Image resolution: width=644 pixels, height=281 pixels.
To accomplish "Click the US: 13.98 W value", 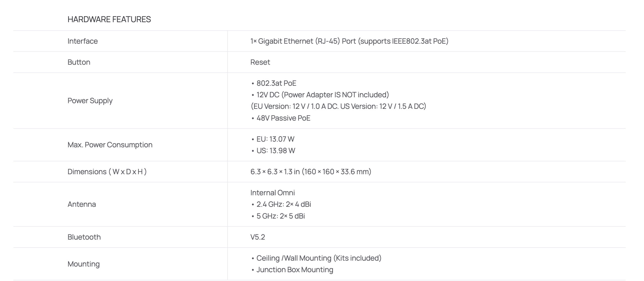I will [x=276, y=151].
